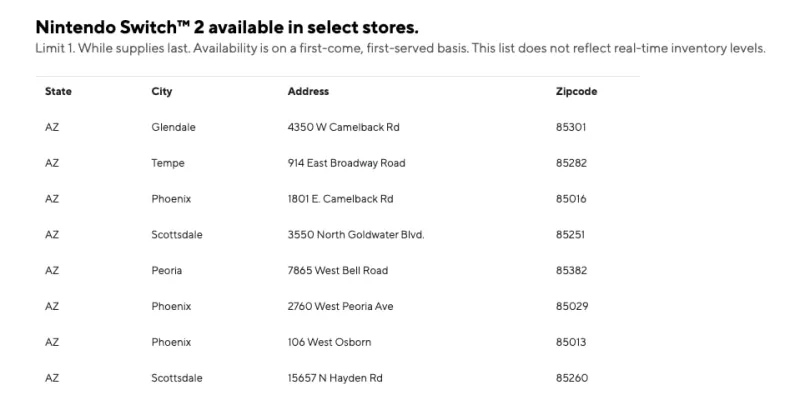Screen dimensions: 800x405
Task: Select the 2760 West Peoria Ave address
Action: [340, 306]
